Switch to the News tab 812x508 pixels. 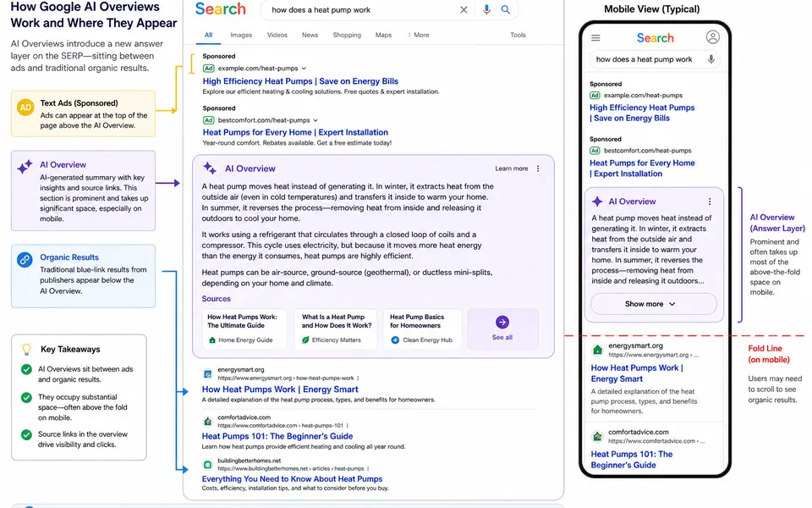pos(310,35)
